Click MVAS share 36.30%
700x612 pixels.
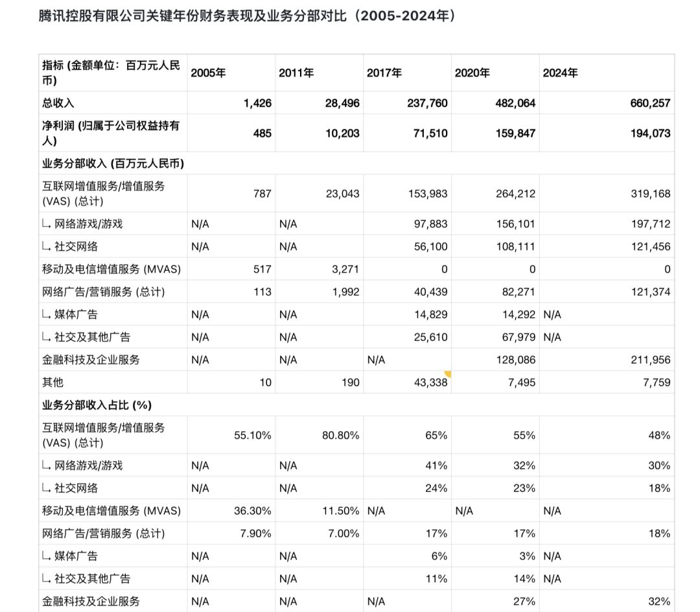pos(252,511)
